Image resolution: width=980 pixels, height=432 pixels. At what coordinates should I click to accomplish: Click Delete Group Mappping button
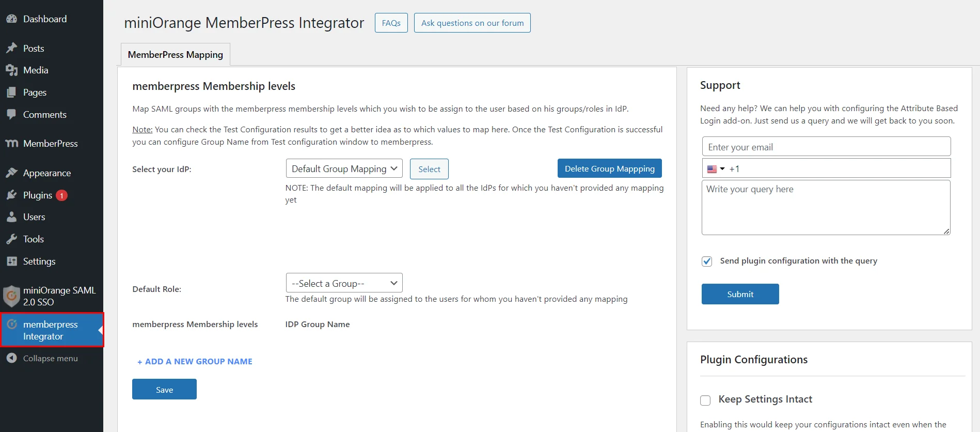[x=610, y=168]
